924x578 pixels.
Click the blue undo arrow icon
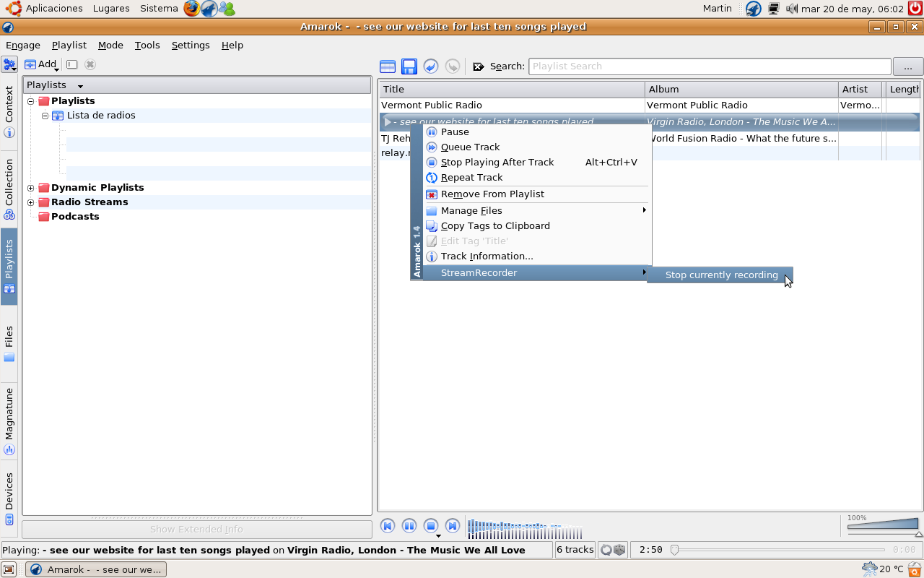(x=431, y=66)
